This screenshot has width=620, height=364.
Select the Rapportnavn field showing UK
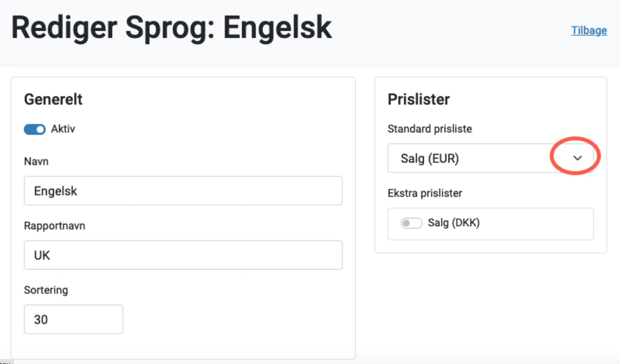183,255
